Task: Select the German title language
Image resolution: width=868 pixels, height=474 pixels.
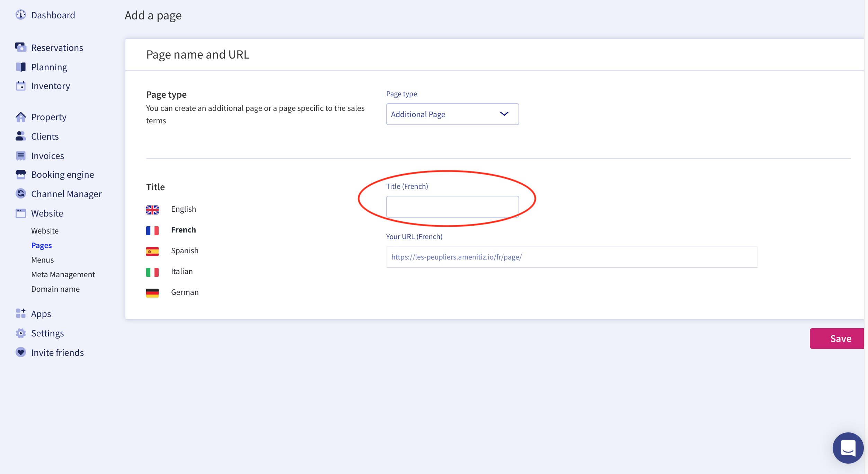Action: coord(185,292)
